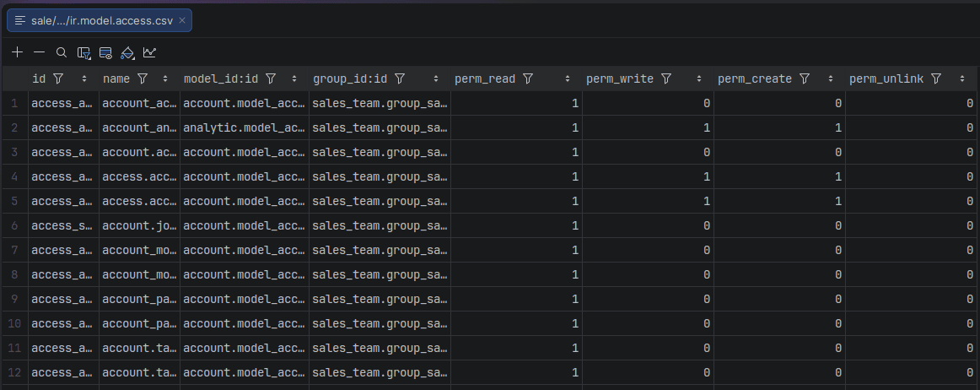980x390 pixels.
Task: Sort by group_id:id column arrows
Action: tap(436, 79)
